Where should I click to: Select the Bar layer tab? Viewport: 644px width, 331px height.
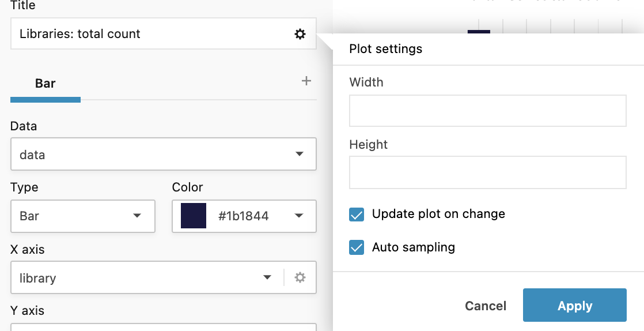coord(46,84)
